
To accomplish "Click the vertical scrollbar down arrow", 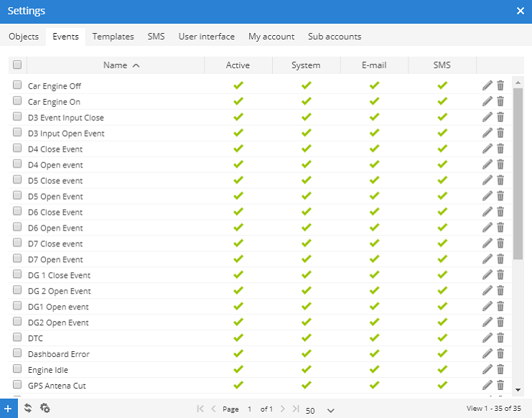I will click(x=518, y=389).
